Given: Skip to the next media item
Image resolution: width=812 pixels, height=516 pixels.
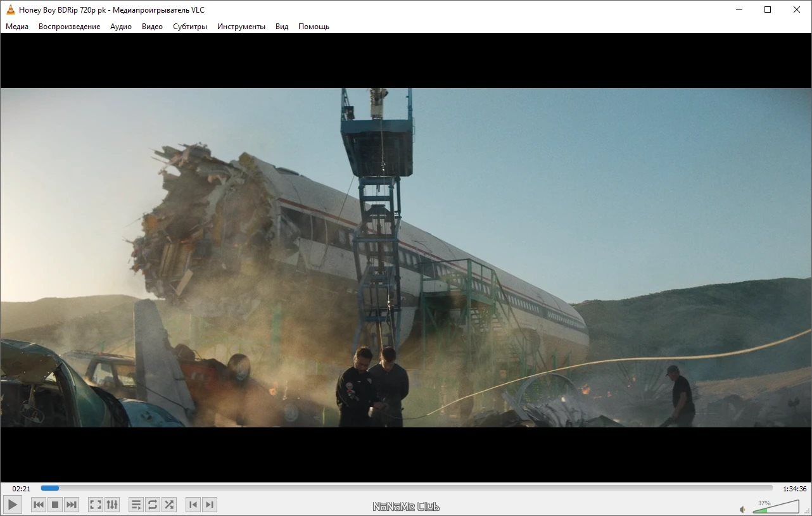Looking at the screenshot, I should click(x=72, y=505).
